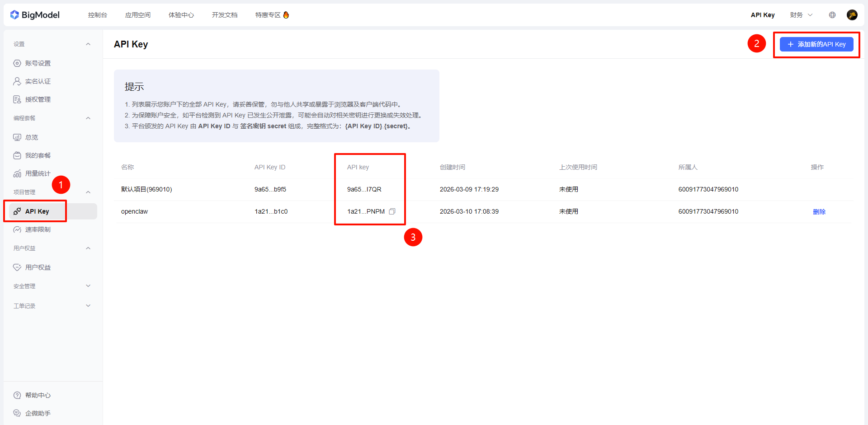This screenshot has height=425, width=868.
Task: Click the 添加新的API Key button
Action: pyautogui.click(x=816, y=44)
